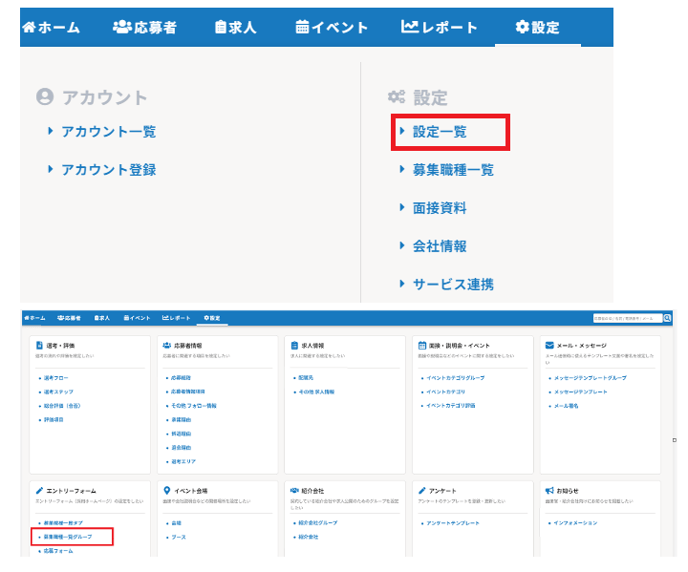
Task: Open 紹介会社グループ link
Action: [x=318, y=523]
